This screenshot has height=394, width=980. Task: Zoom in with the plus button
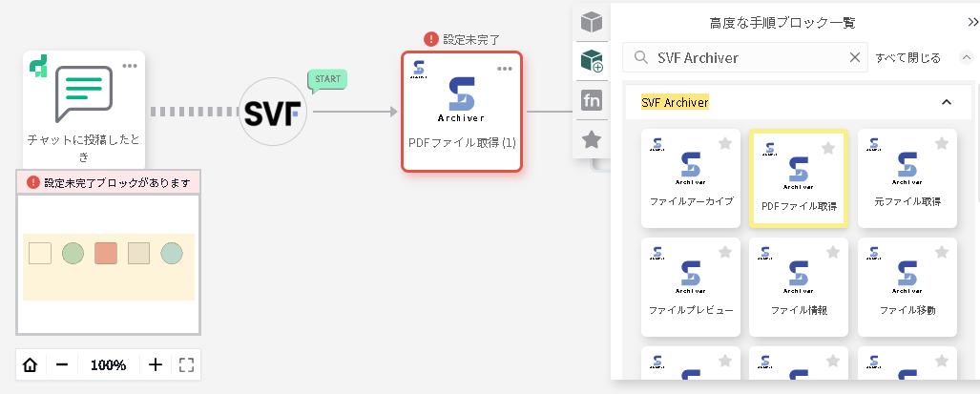click(156, 364)
